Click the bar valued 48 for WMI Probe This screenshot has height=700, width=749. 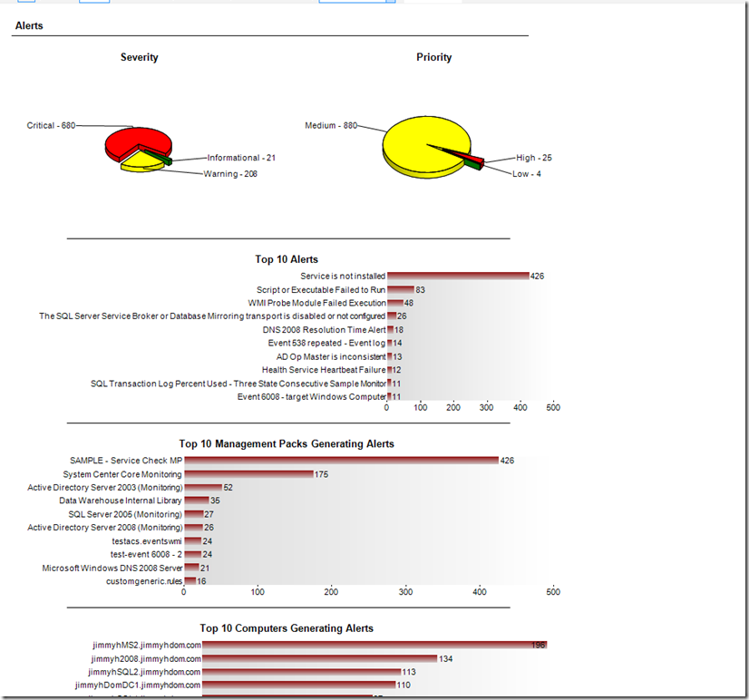pos(395,303)
